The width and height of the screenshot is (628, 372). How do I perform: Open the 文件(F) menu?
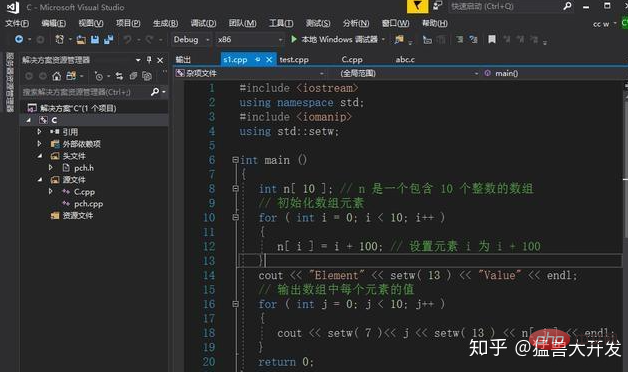point(17,23)
